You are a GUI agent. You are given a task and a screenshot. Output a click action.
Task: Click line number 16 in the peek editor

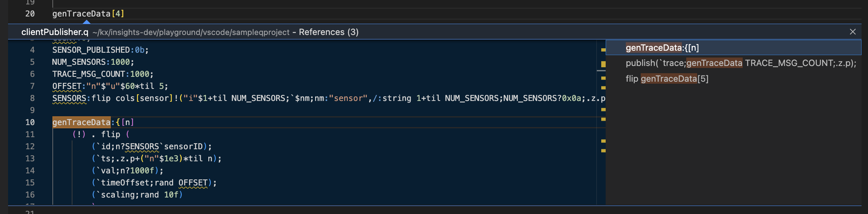30,195
